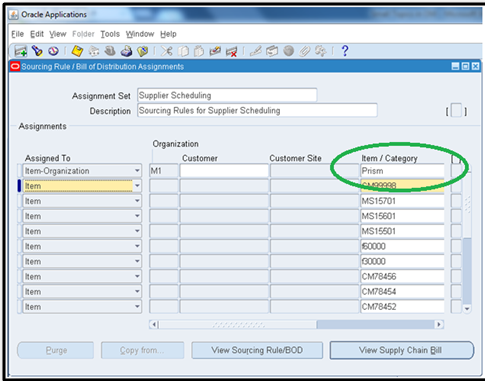Select the f60000 item cell
Image resolution: width=485 pixels, height=381 pixels.
pos(402,246)
